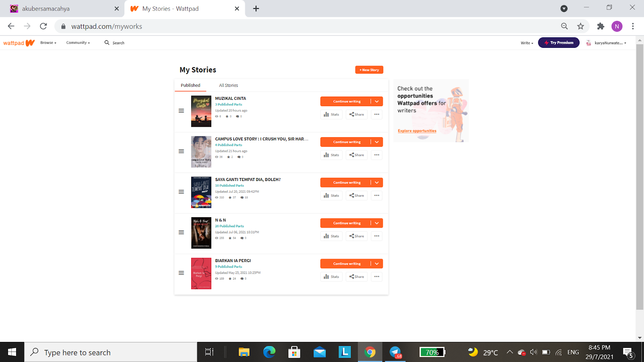Share the N & N story
644x362 pixels.
pos(357,236)
